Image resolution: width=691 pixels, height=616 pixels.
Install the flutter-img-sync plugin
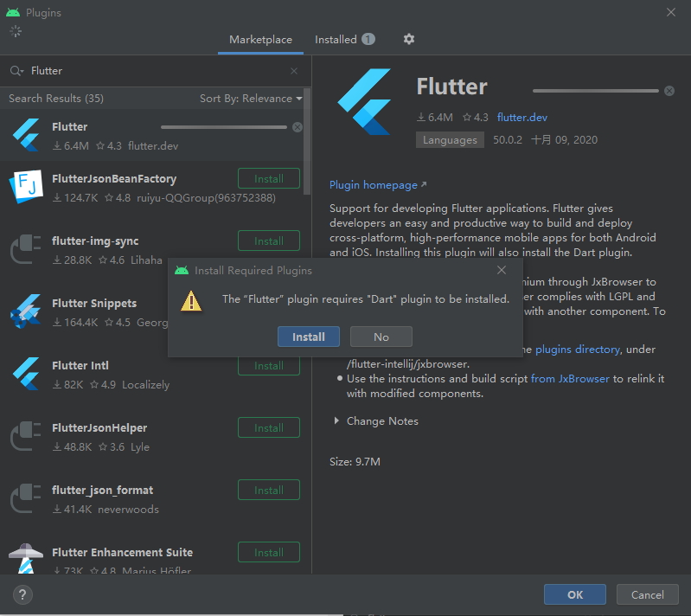(x=269, y=241)
